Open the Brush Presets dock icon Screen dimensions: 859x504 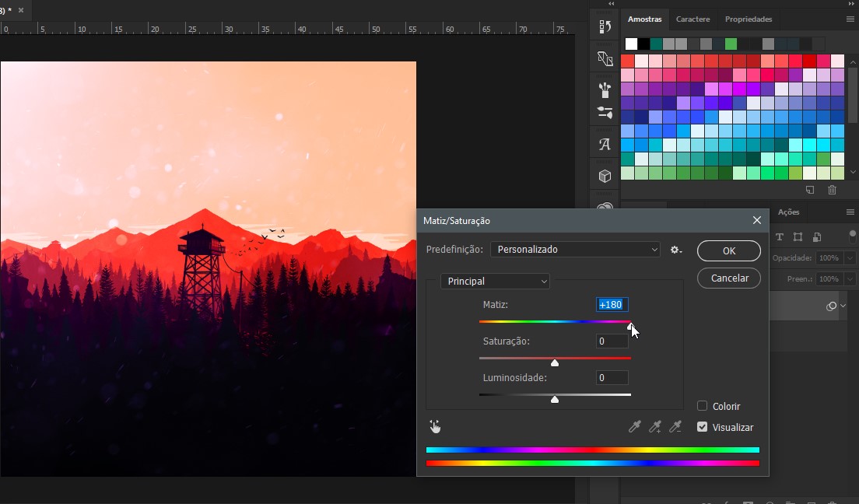(x=605, y=89)
